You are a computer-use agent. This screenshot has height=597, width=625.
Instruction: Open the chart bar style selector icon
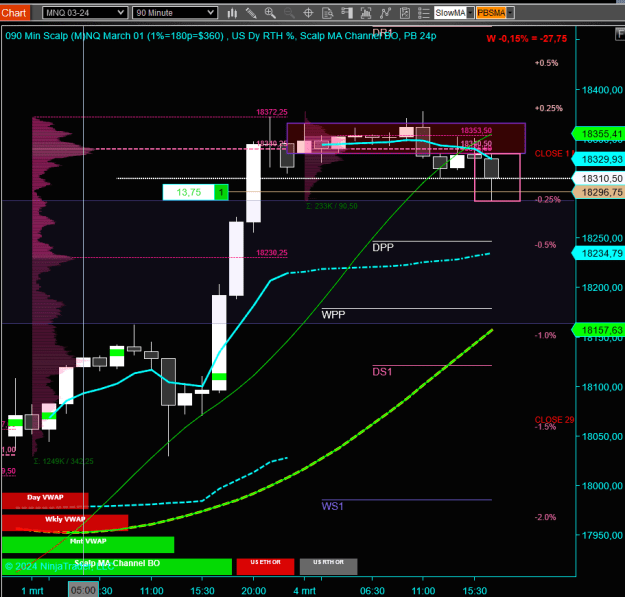(232, 13)
